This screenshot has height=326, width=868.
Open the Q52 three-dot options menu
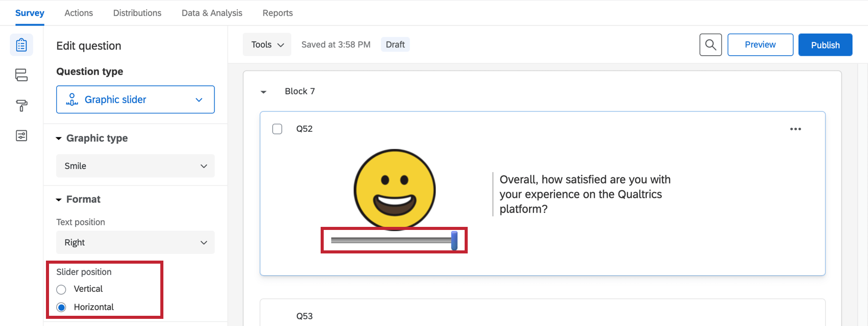pos(795,129)
